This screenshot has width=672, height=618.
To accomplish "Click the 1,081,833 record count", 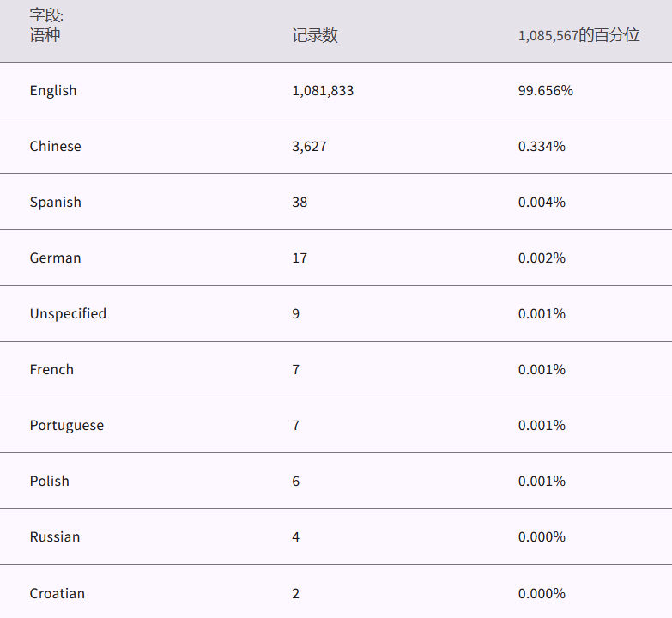I will click(323, 91).
